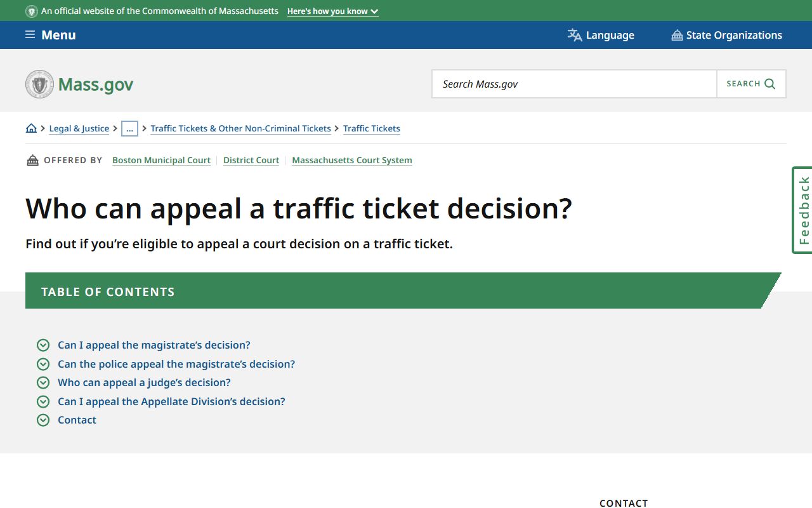Open the Feedback side tab
Image resolution: width=812 pixels, height=508 pixels.
coord(802,210)
